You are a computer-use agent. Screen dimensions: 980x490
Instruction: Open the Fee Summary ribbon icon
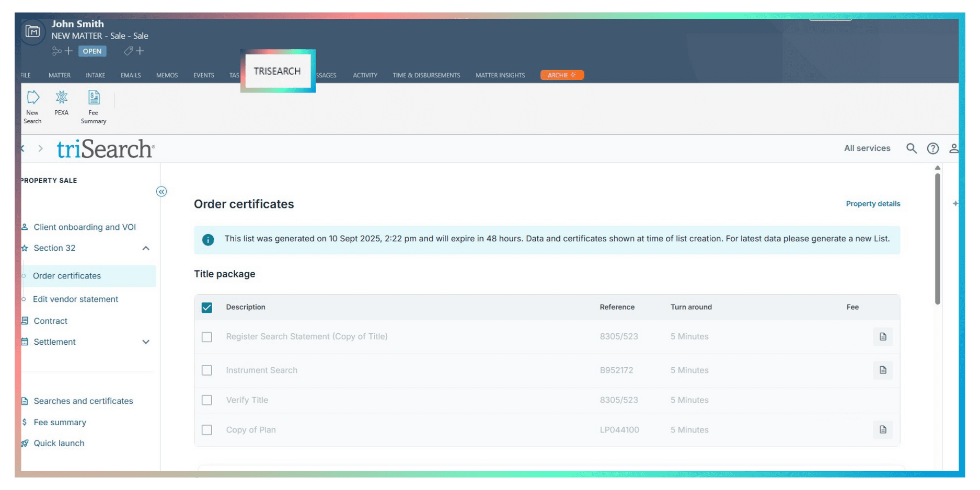tap(94, 107)
